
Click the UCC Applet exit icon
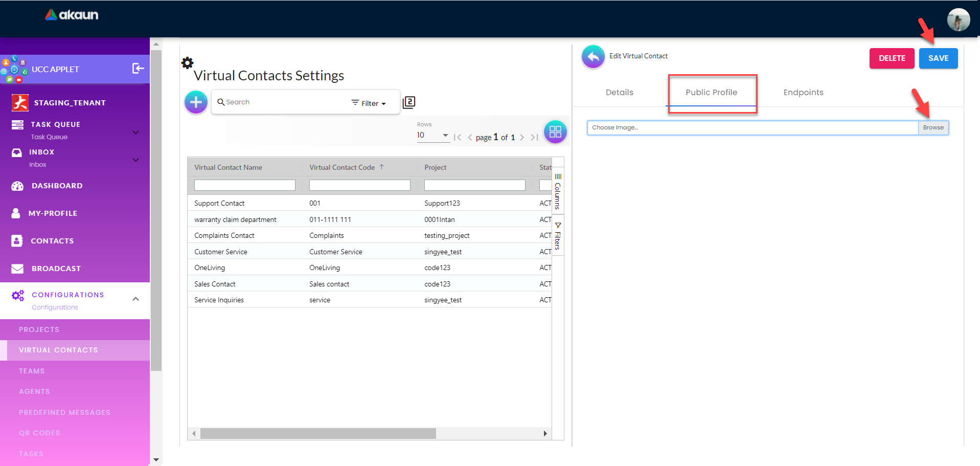[x=138, y=69]
